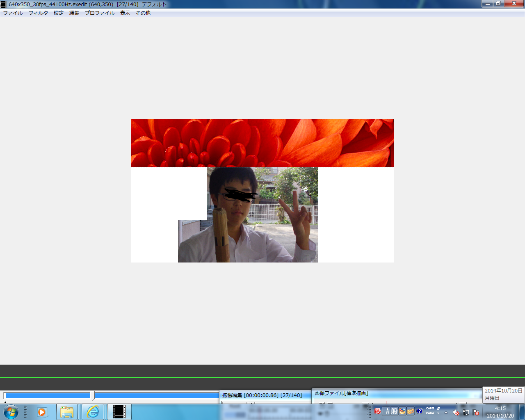Open the ファイル menu

point(13,13)
